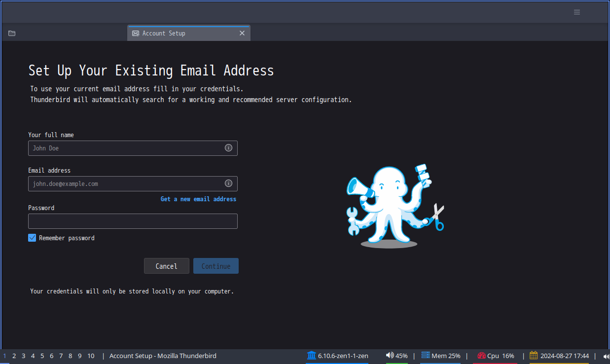Click the Cpu gauge icon in status bar
The width and height of the screenshot is (610, 364).
click(x=481, y=355)
